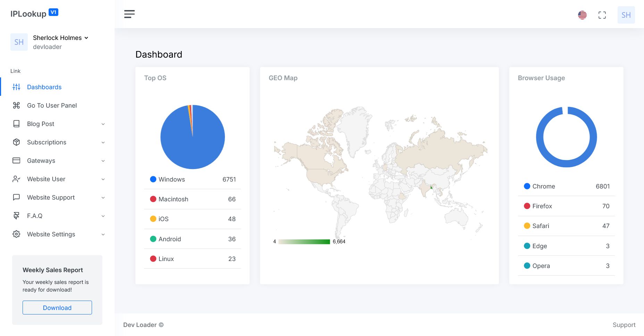The image size is (644, 336).
Task: Open Go To User Panel menu item
Action: (x=52, y=106)
